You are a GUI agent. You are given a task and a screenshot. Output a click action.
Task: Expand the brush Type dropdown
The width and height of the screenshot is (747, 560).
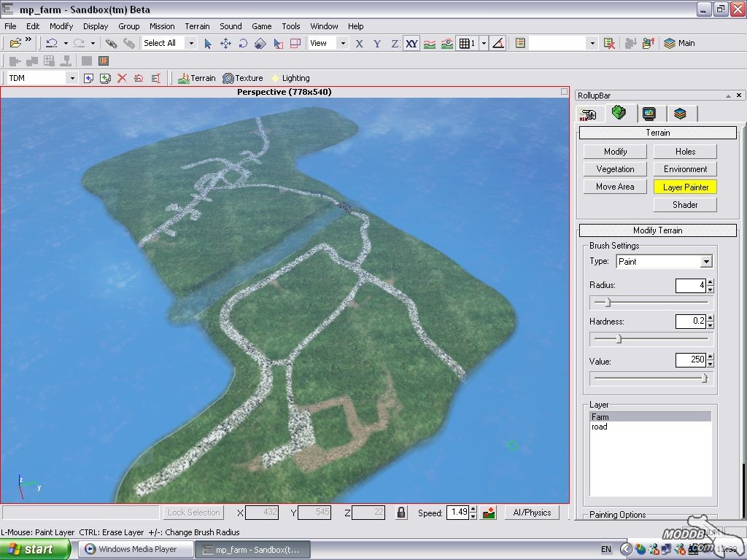[705, 262]
